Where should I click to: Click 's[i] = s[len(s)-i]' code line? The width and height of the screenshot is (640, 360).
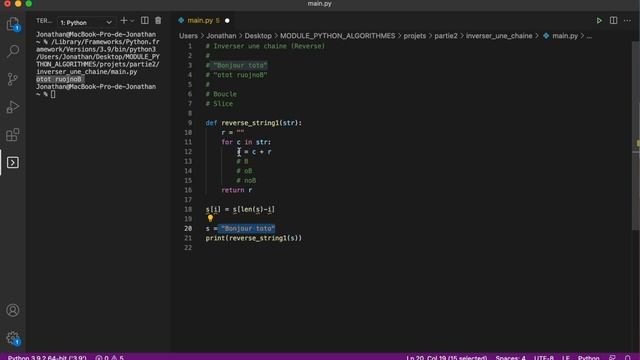click(x=240, y=209)
